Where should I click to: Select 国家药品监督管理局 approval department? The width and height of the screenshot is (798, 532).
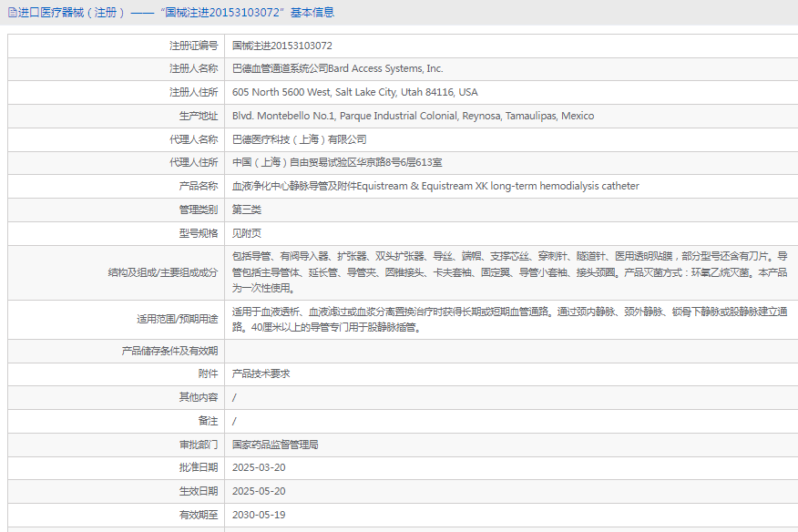275,445
